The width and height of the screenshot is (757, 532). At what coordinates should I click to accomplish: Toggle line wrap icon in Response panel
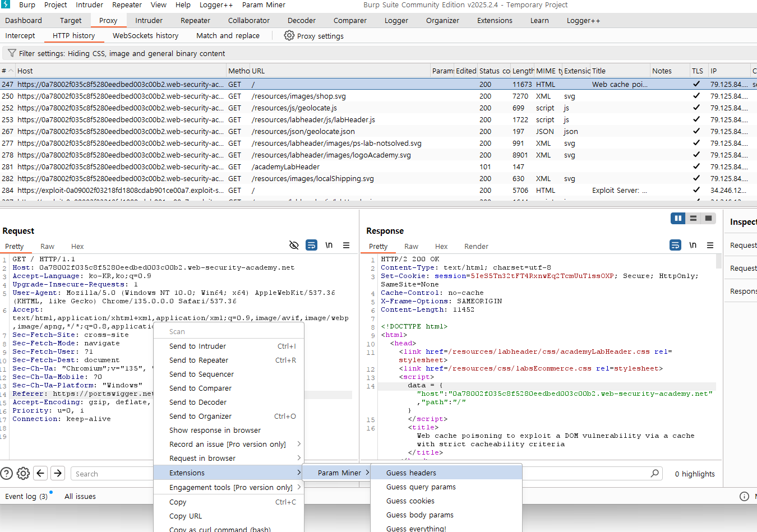pyautogui.click(x=675, y=246)
